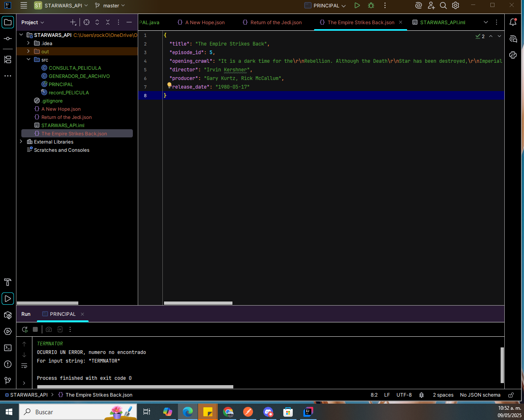Click 2 spaces indent widget
Viewport: 524px width, 420px height.
click(x=443, y=395)
